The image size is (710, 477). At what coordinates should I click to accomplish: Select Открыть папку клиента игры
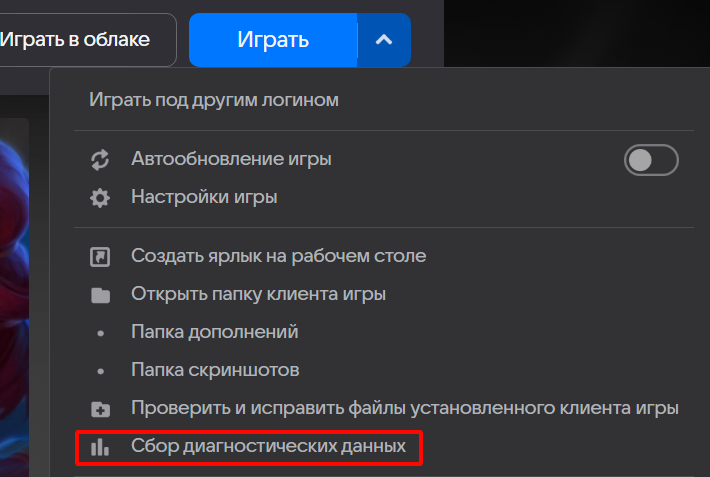click(x=258, y=294)
